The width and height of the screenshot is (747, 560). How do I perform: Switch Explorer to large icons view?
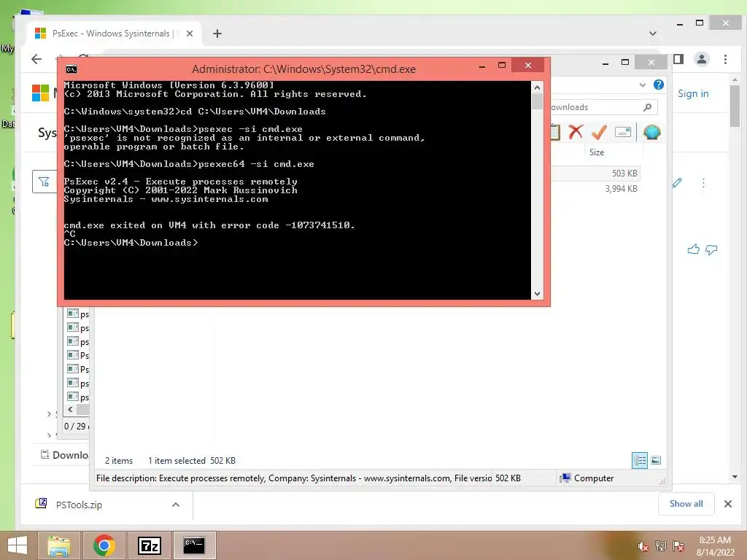pos(656,460)
